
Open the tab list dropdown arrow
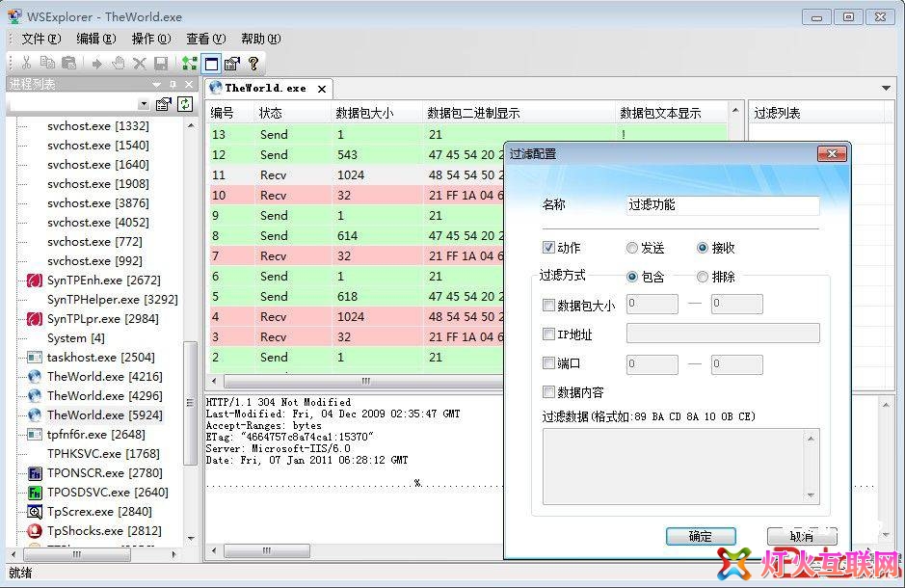(886, 89)
